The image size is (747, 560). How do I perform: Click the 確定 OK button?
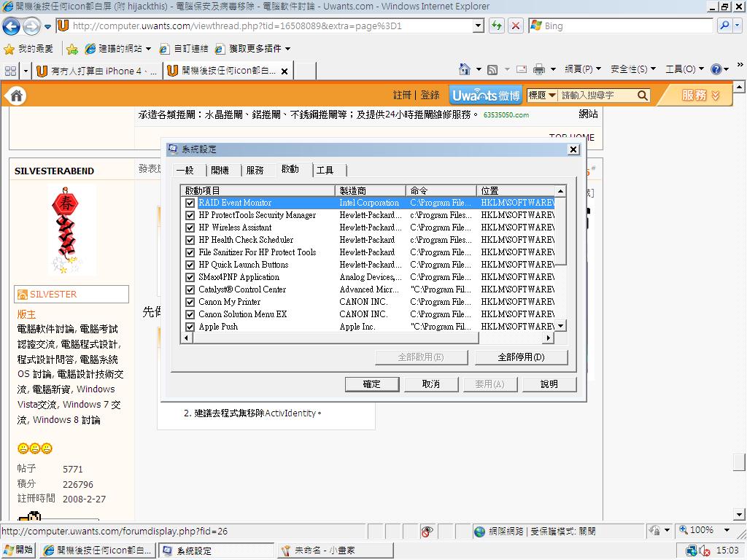pos(371,384)
